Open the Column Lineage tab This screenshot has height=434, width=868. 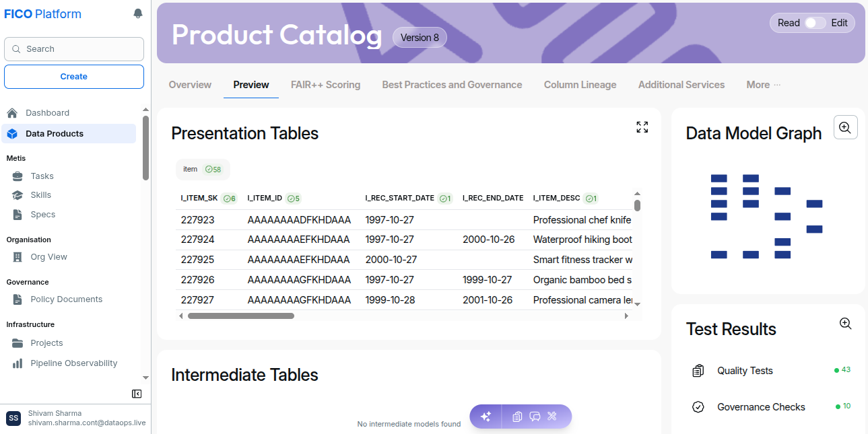(580, 85)
